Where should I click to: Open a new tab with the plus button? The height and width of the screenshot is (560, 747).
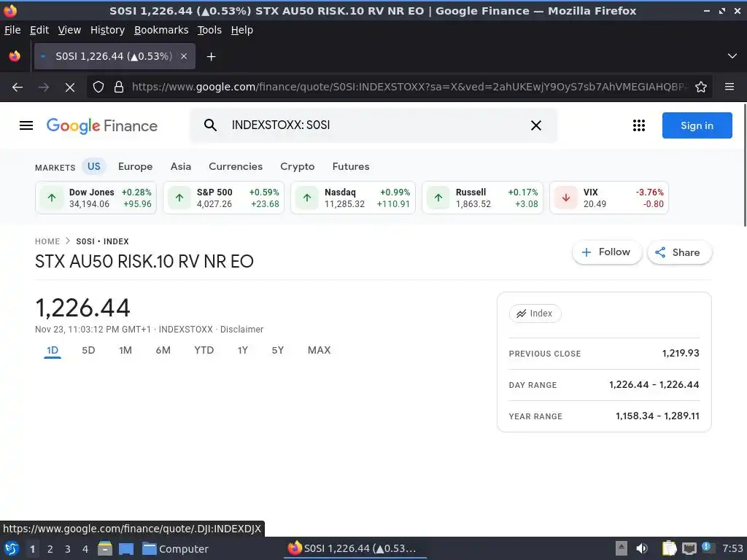[x=211, y=57]
